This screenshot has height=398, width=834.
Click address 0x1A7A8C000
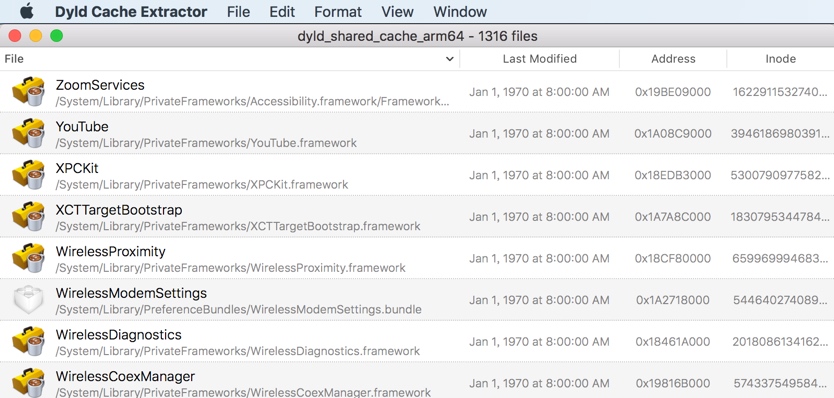coord(673,217)
